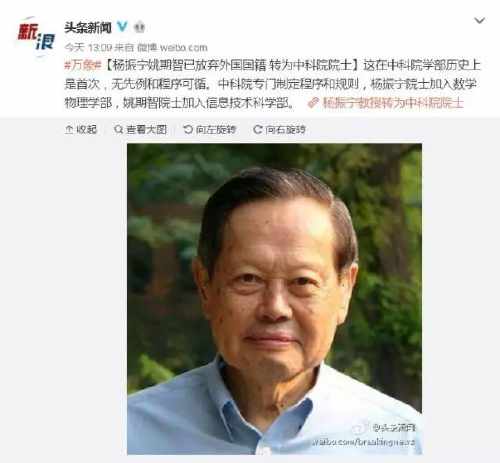Open the post options chevron menu
500x463 pixels.
[479, 21]
